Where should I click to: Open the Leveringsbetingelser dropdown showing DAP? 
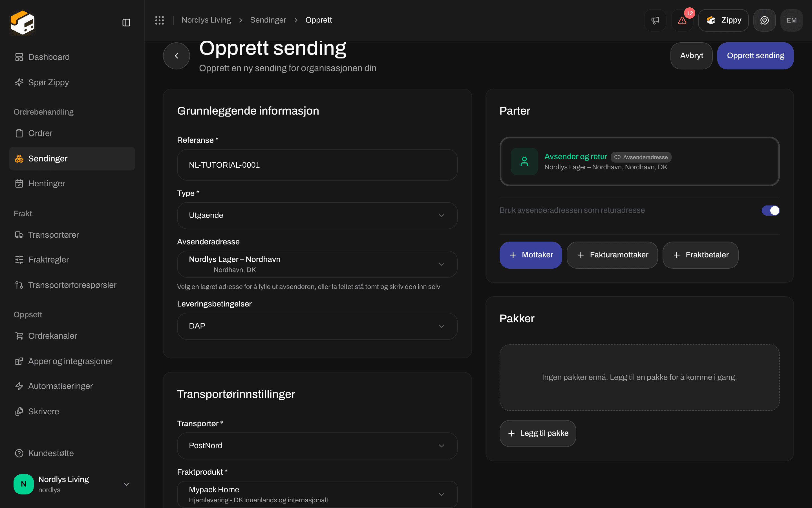click(317, 326)
